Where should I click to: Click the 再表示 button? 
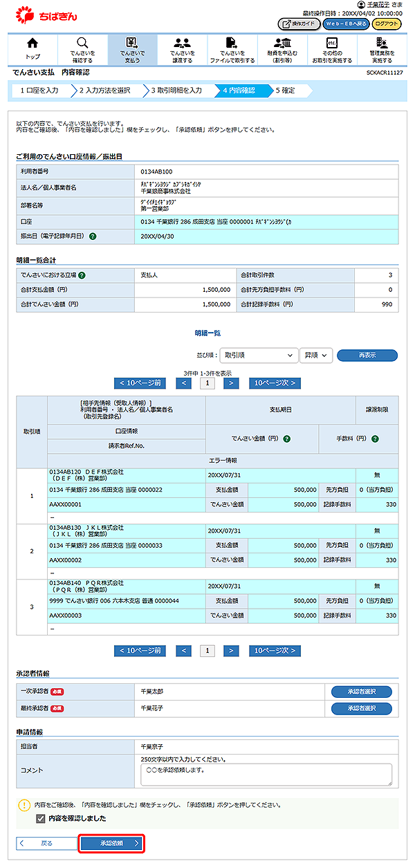[367, 355]
